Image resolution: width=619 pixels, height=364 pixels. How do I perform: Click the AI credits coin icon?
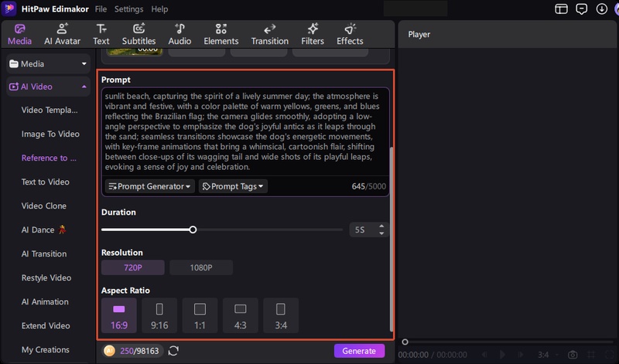point(109,351)
